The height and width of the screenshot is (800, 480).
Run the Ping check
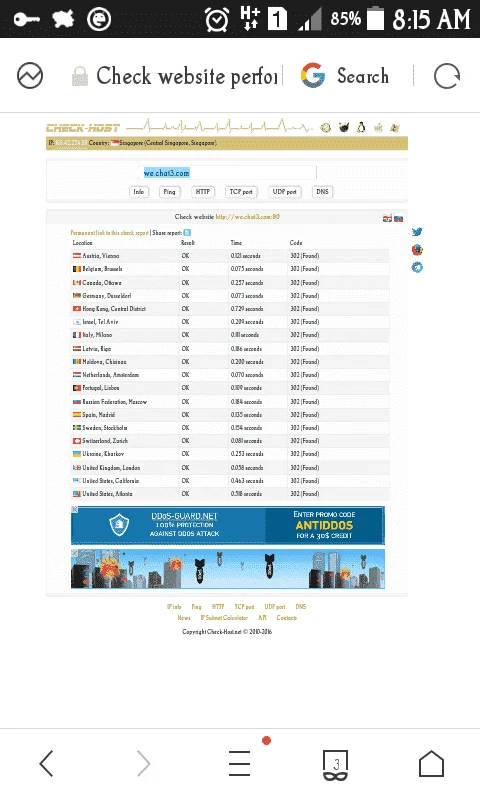169,192
